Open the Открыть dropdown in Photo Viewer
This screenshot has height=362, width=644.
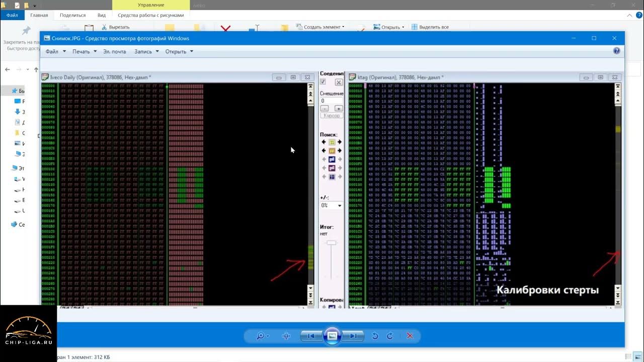(179, 51)
